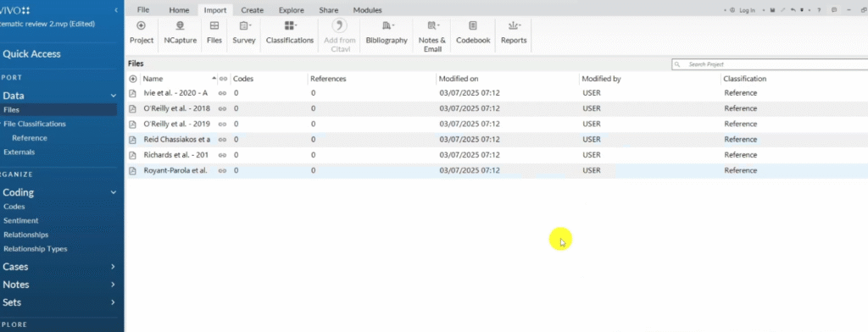Open Relationship Types under Coding
The image size is (868, 332).
click(35, 248)
